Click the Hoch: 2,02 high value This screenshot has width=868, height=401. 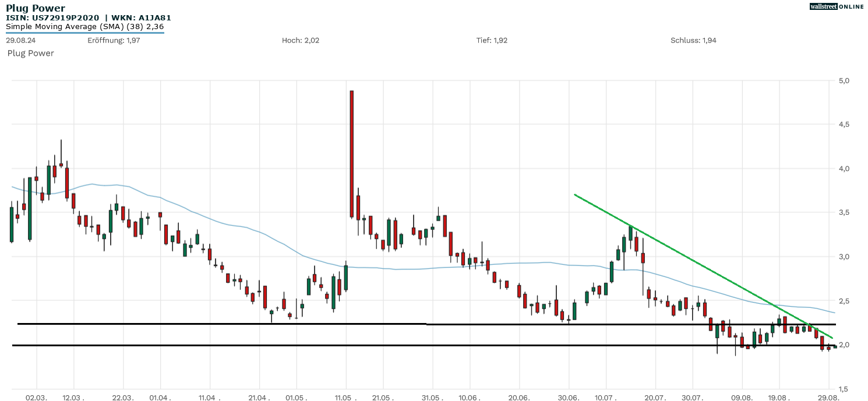click(x=300, y=40)
